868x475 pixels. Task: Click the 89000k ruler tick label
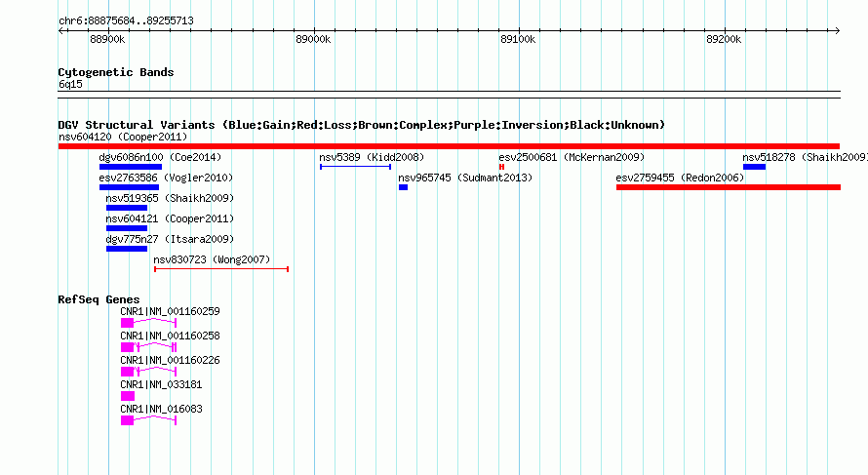pos(313,39)
